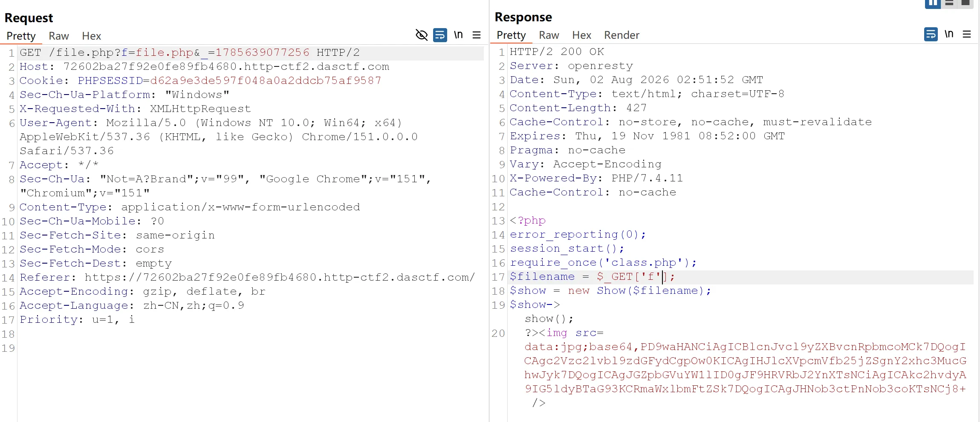Click the Expires Thu, 19 Nov 1981 header
980x422 pixels.
pyautogui.click(x=647, y=136)
